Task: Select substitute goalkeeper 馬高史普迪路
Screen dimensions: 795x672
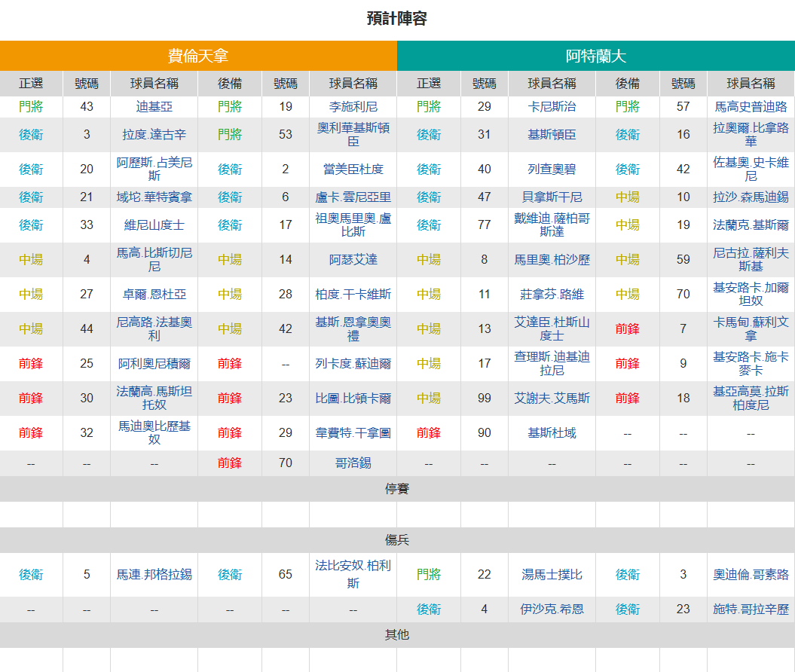Action: (x=751, y=107)
